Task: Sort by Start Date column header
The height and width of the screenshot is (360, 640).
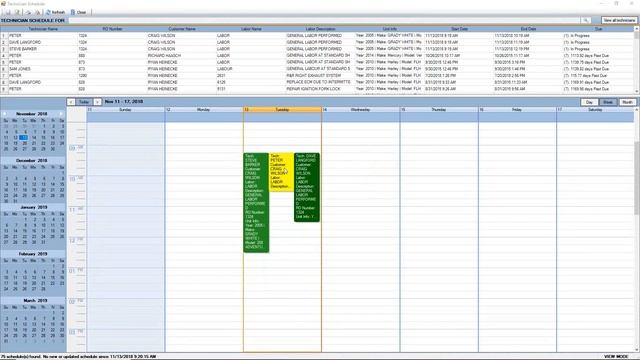Action: click(x=459, y=29)
